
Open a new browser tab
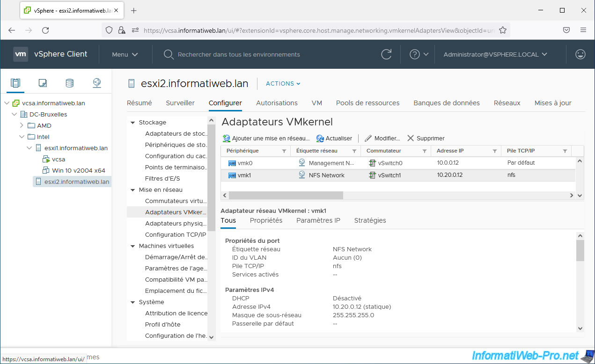[134, 10]
